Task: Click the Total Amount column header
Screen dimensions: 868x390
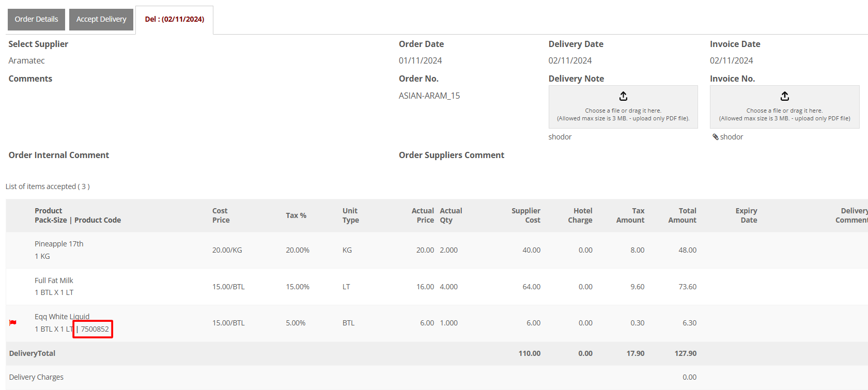Action: (x=682, y=215)
